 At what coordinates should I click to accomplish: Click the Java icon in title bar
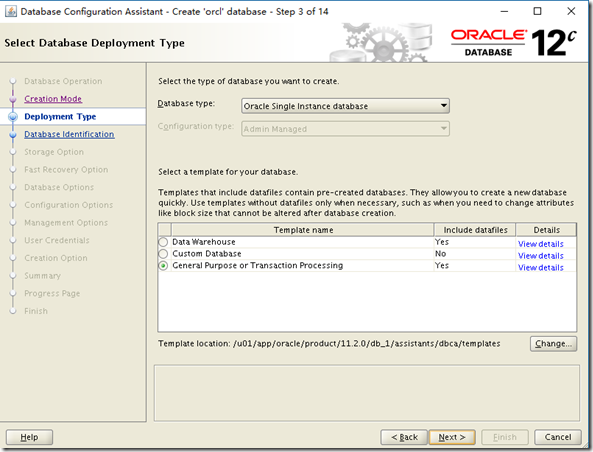click(x=11, y=11)
